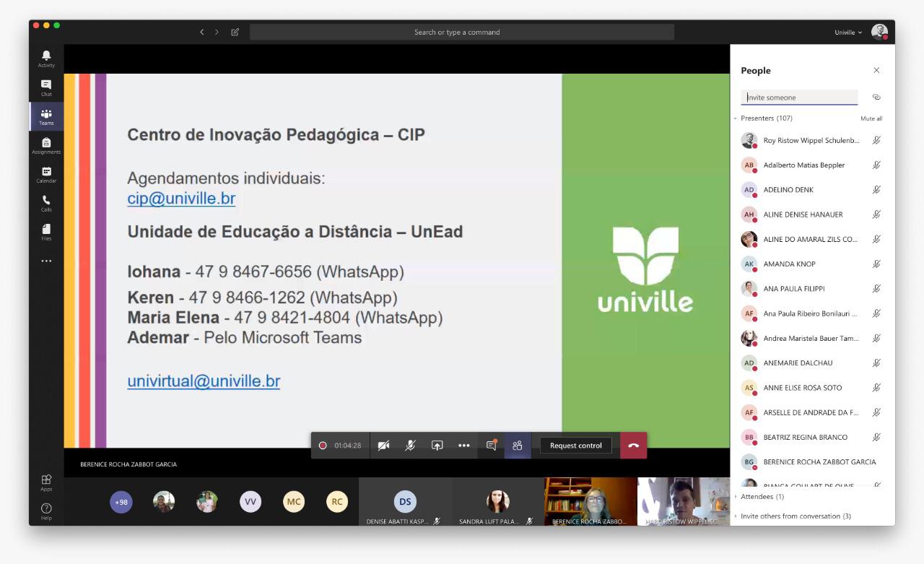Viewport: 924px width, 564px height.
Task: Toggle mic status for AMANDA KNOP
Action: click(x=876, y=264)
